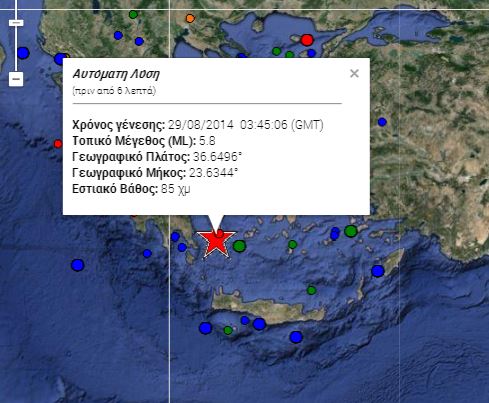489x403 pixels.
Task: Click the large red marker in north Aegean
Action: tap(307, 40)
